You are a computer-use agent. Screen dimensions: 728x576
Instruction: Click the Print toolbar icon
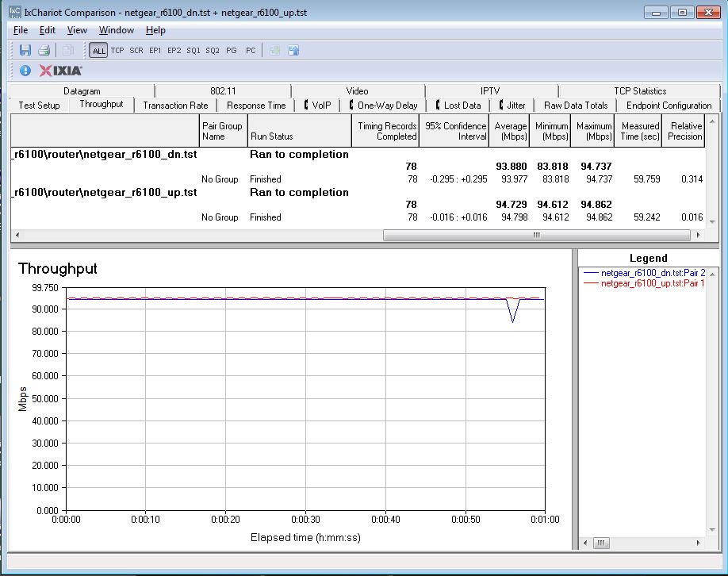44,50
